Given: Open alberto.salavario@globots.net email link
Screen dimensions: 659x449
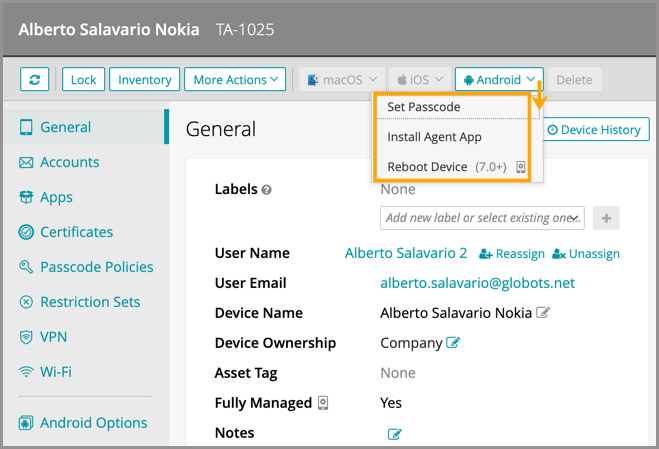Looking at the screenshot, I should 477,283.
